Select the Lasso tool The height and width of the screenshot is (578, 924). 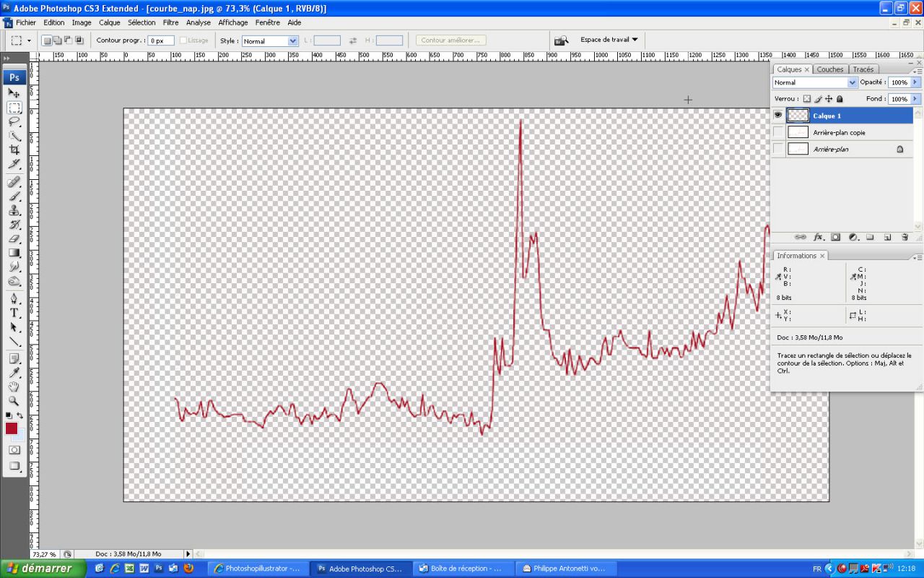tap(14, 121)
